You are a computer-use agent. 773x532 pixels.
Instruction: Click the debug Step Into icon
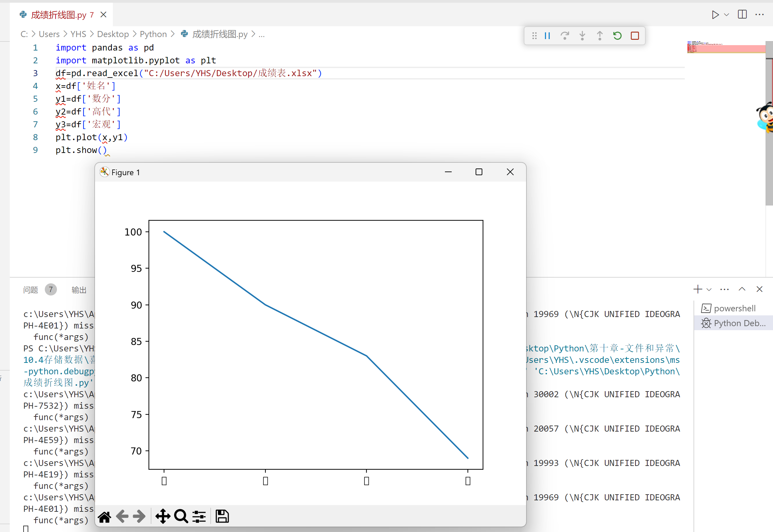tap(582, 36)
